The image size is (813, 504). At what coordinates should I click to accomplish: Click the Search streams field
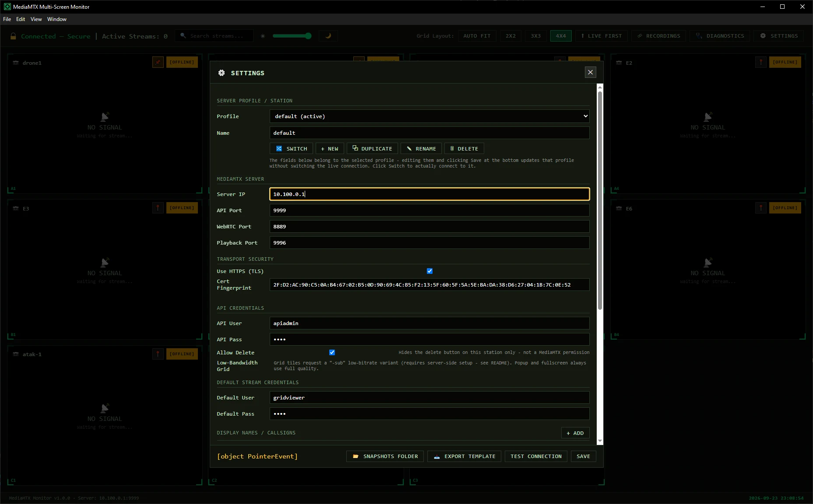215,36
